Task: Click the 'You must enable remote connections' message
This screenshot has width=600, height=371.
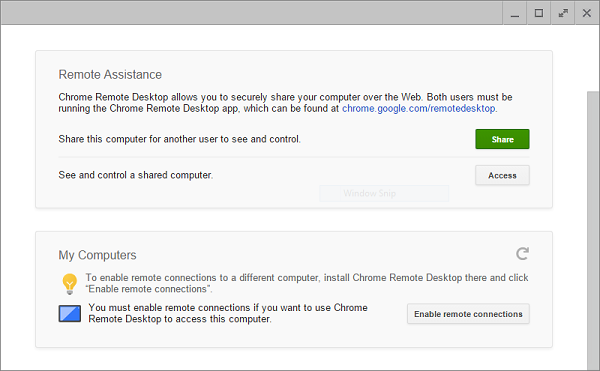Action: tap(228, 313)
